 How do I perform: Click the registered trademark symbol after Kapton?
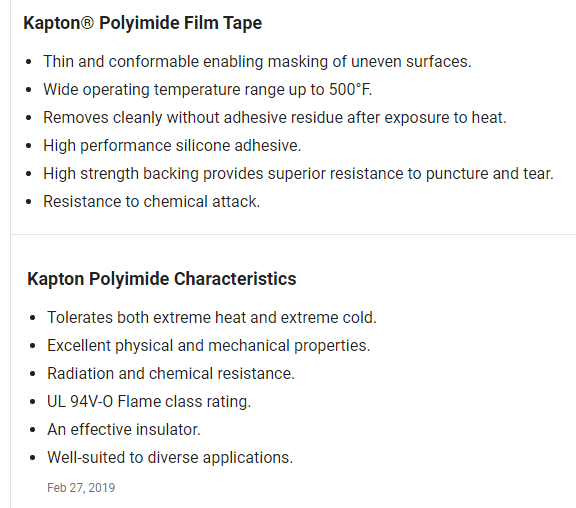[x=87, y=23]
